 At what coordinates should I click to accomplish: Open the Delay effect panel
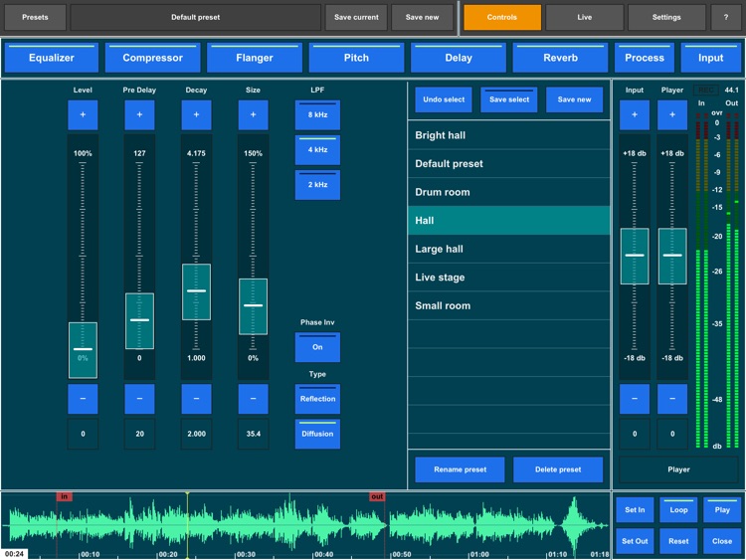459,58
